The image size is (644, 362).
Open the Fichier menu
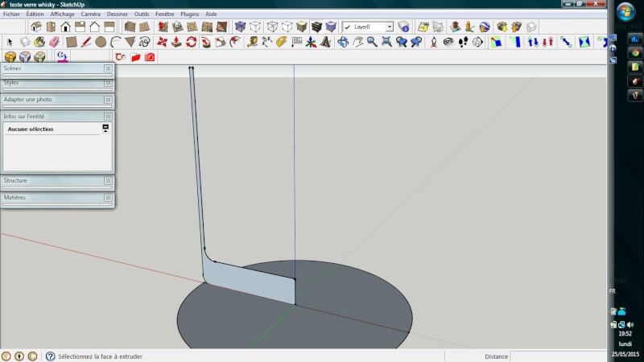pyautogui.click(x=11, y=14)
